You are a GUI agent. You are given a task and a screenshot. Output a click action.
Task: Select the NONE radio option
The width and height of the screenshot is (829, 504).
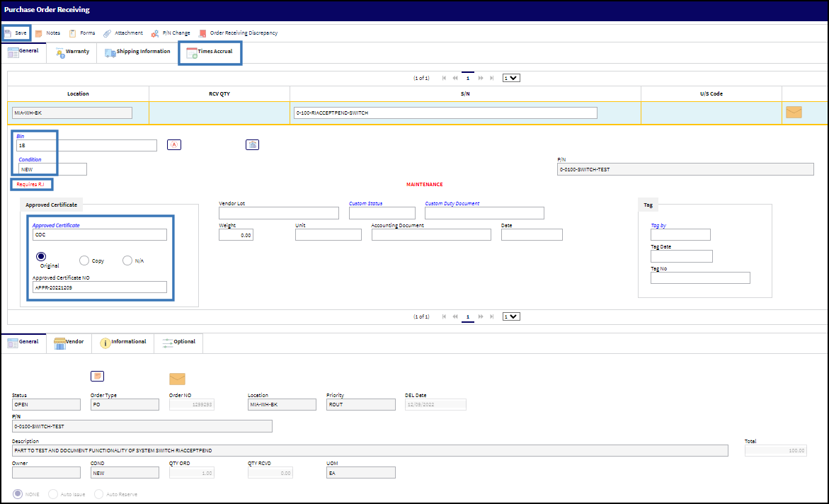[x=18, y=494]
